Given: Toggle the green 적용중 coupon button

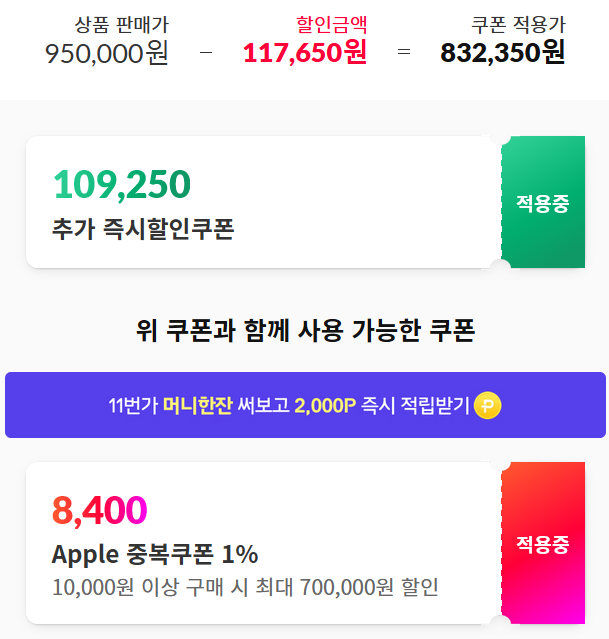Looking at the screenshot, I should (x=543, y=202).
